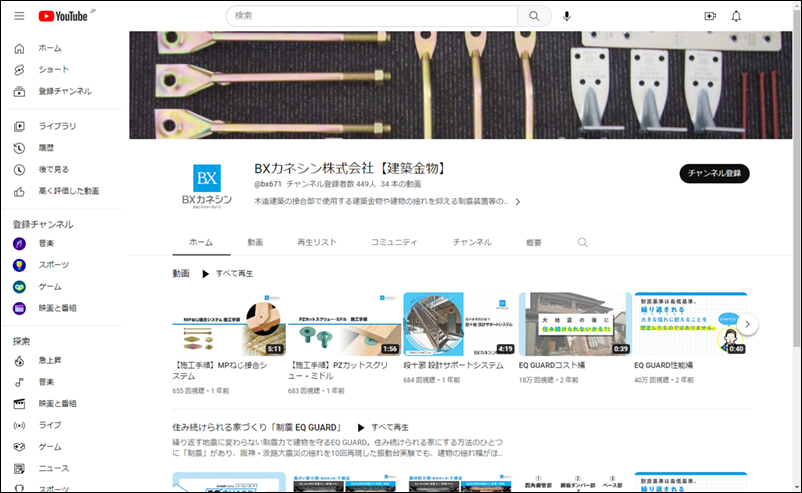Click すべて再生 beside 動画 heading

[228, 274]
